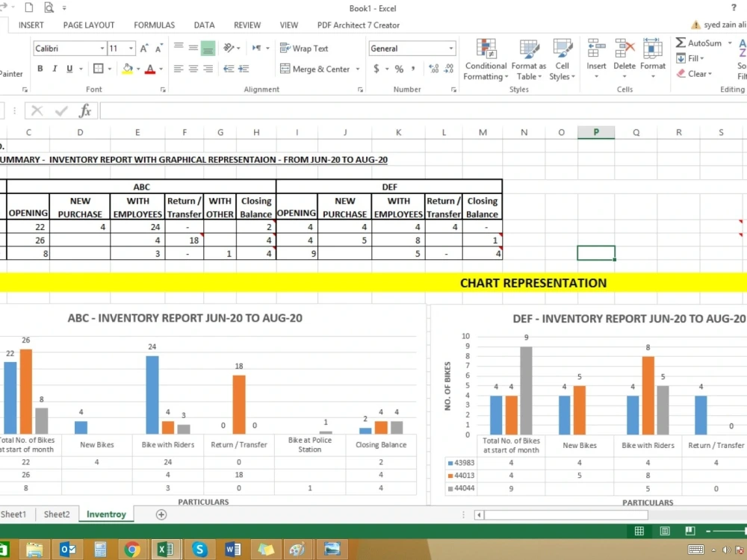This screenshot has height=560, width=747.
Task: Open Cell Styles gallery
Action: [562, 60]
